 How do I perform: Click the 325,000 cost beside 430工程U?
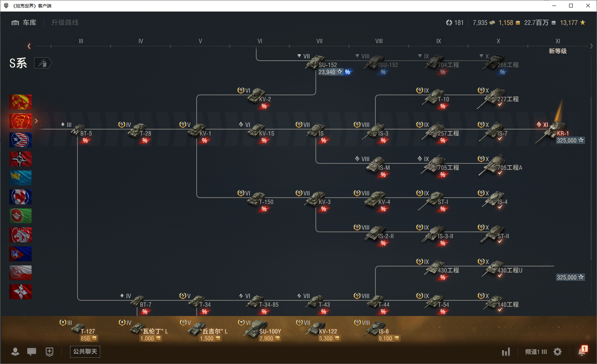pyautogui.click(x=570, y=277)
